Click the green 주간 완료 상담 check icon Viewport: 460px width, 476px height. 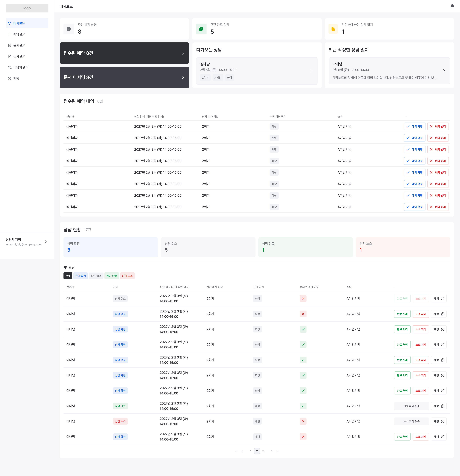[x=201, y=29]
